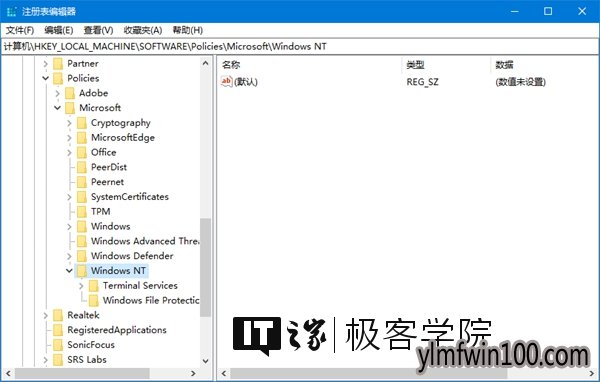Expand the Windows key chevron
Image resolution: width=600 pixels, height=382 pixels.
(69, 227)
